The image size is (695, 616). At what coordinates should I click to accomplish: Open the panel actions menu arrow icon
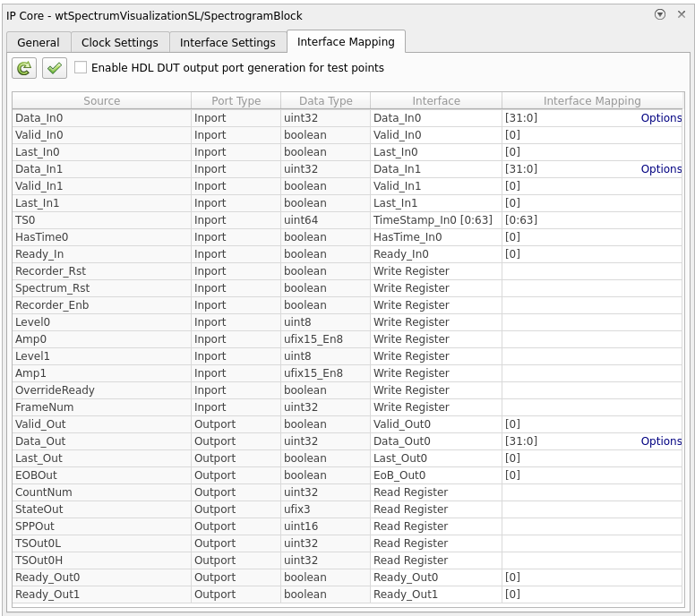[660, 14]
